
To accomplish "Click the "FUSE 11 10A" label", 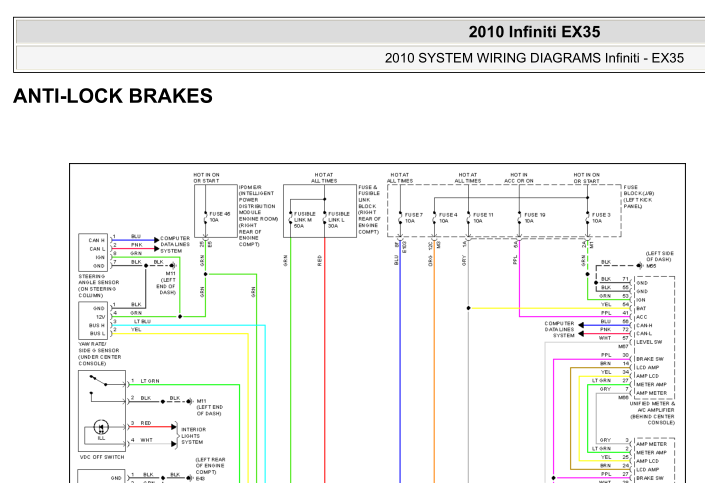I will [x=483, y=218].
